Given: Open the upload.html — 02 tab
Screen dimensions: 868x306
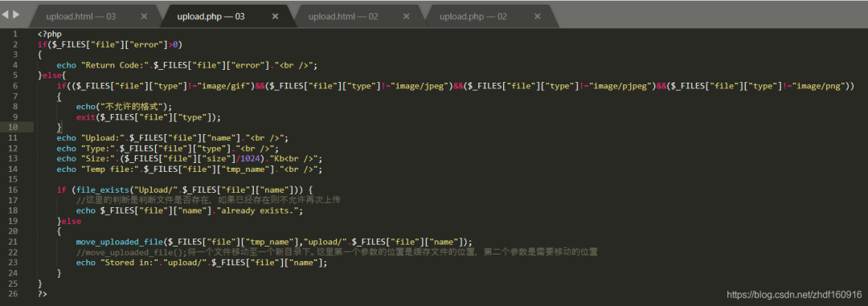Looking at the screenshot, I should [x=343, y=17].
